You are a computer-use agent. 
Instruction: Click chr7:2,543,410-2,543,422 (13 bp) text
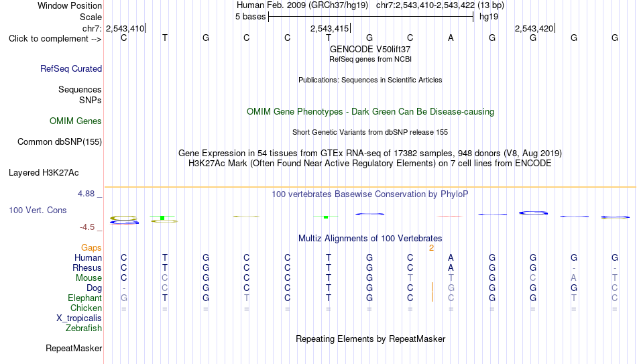pyautogui.click(x=440, y=5)
